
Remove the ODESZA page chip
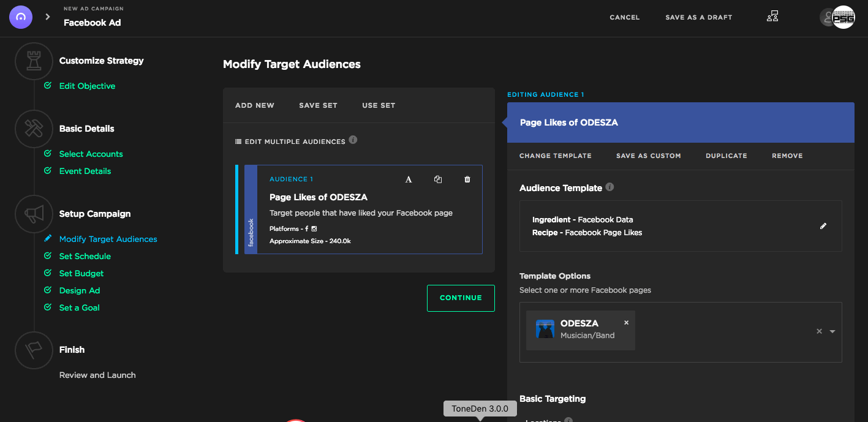pyautogui.click(x=626, y=323)
